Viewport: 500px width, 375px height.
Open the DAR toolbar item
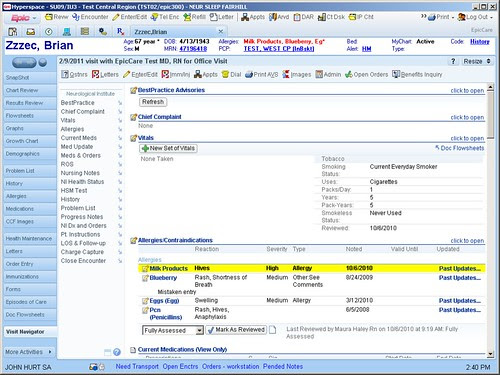303,17
